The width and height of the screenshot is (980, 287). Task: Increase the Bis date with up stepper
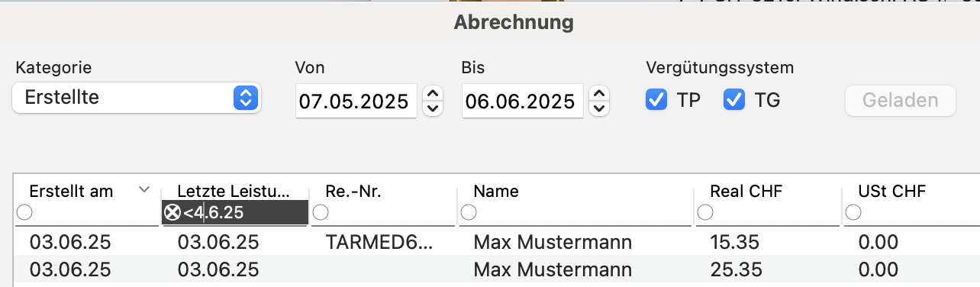point(600,93)
